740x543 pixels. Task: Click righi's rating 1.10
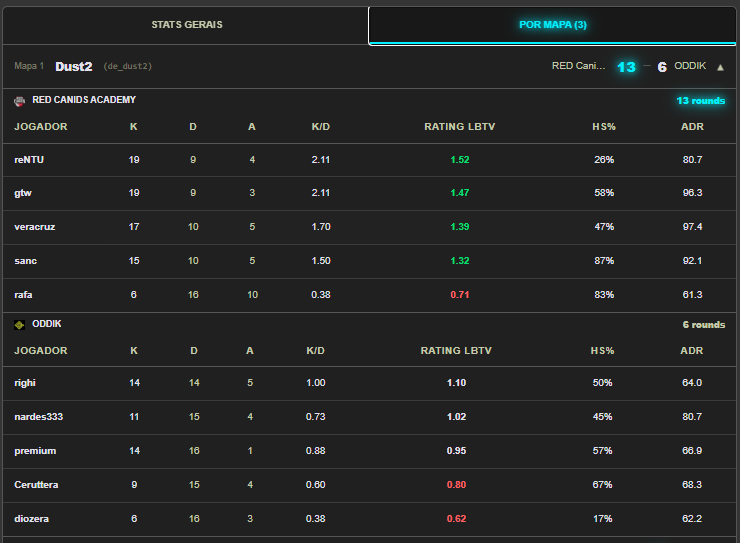coord(456,383)
